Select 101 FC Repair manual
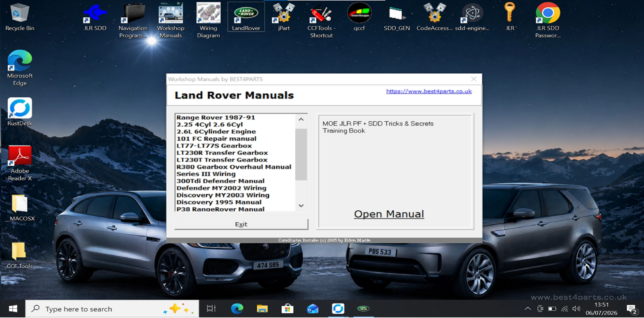644x318 pixels. tap(216, 138)
